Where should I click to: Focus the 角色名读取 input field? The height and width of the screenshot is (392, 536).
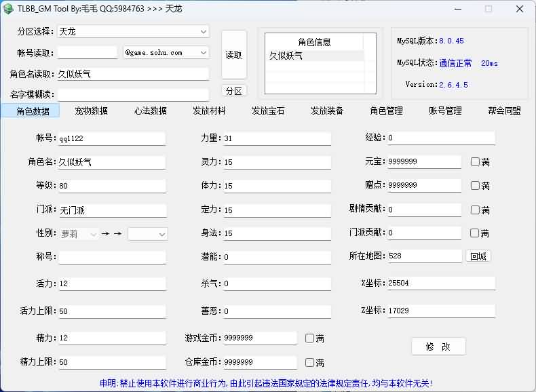click(133, 74)
